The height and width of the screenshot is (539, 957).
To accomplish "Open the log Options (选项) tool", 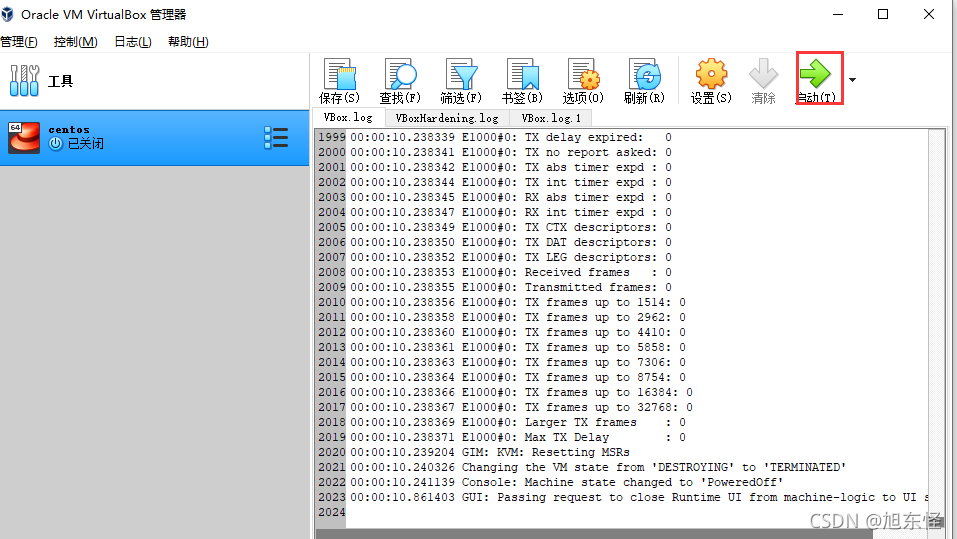I will (583, 81).
